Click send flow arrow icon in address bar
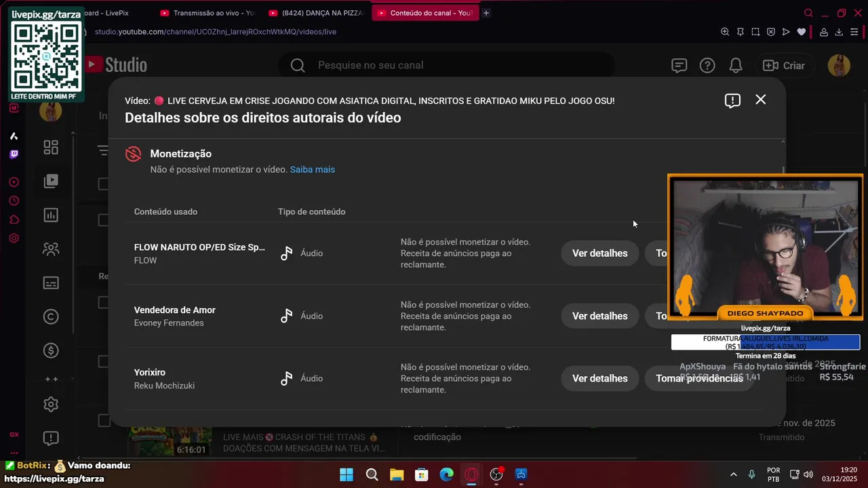Screen dimensions: 868x488 coord(786,32)
